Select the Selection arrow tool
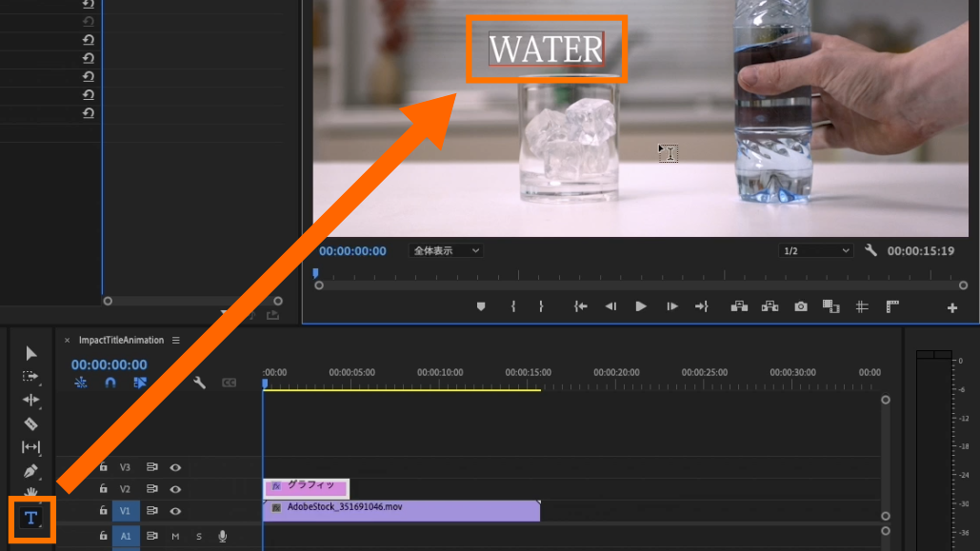This screenshot has height=551, width=980. point(30,354)
